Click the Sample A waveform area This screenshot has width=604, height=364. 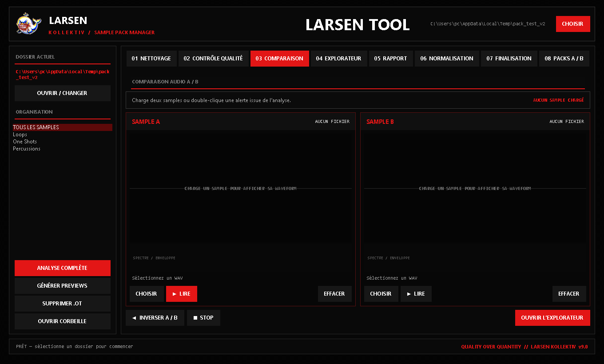click(241, 188)
